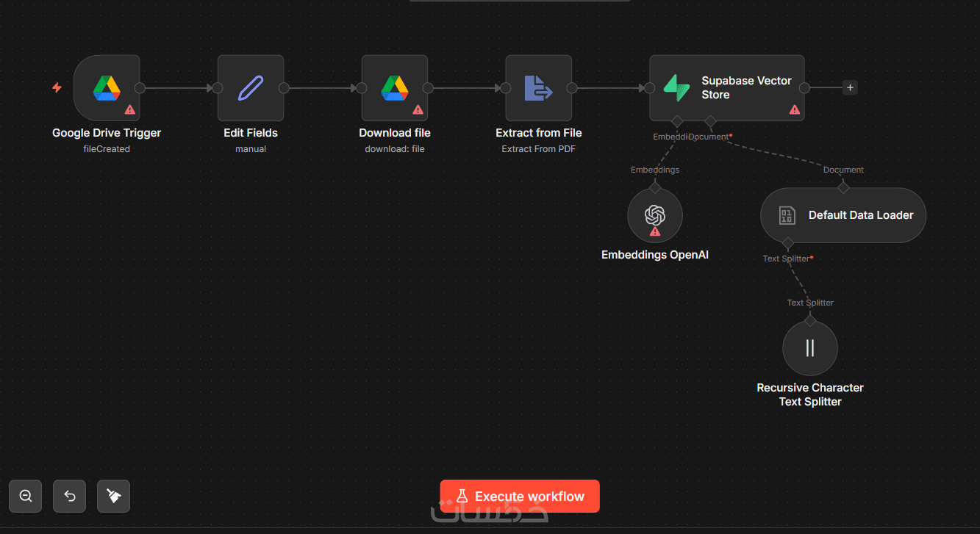Click 'Document*' label under Supabase node
Image resolution: width=980 pixels, height=534 pixels.
(710, 137)
